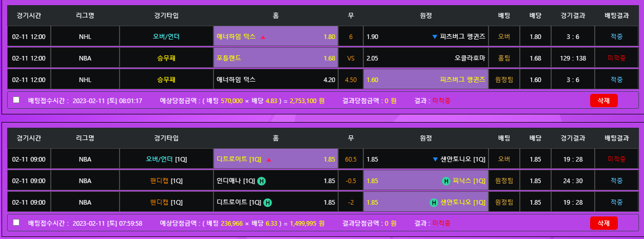Tick the checkbox for the 570,000 won bet
This screenshot has height=239, width=644.
point(16,100)
